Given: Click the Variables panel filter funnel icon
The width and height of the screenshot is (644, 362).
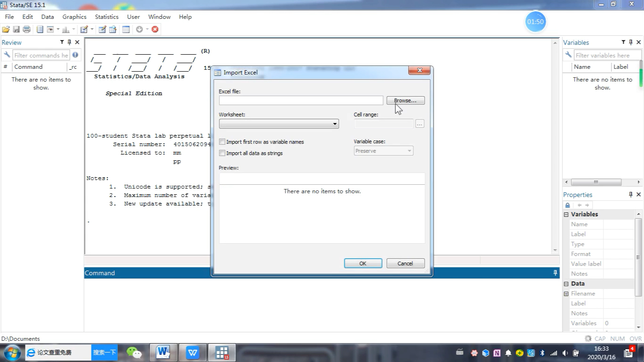Looking at the screenshot, I should click(x=623, y=42).
